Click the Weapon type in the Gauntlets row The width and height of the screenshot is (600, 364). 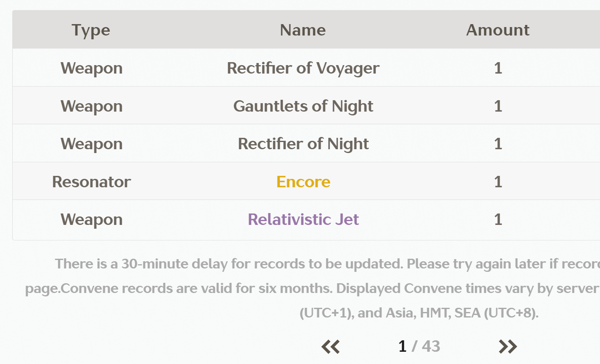91,106
